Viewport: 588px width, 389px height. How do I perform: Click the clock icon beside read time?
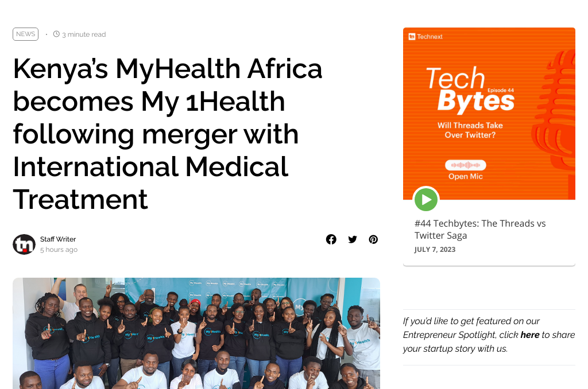coord(56,34)
